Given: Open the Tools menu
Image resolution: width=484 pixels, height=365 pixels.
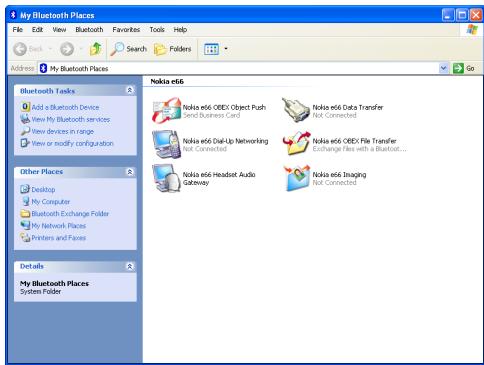Looking at the screenshot, I should click(x=157, y=30).
